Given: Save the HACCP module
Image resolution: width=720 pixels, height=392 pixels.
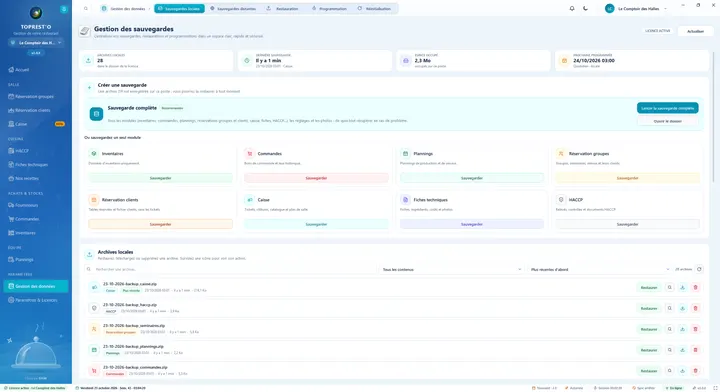Looking at the screenshot, I should pos(627,224).
